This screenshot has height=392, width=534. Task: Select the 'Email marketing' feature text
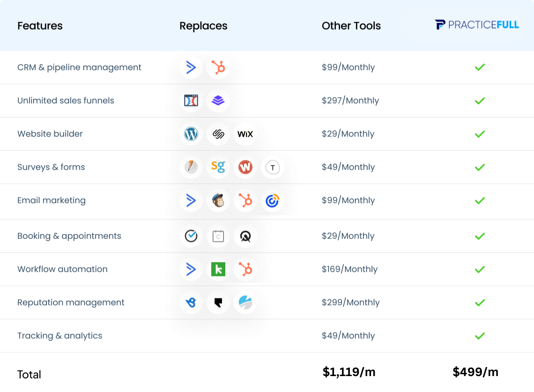pos(52,200)
